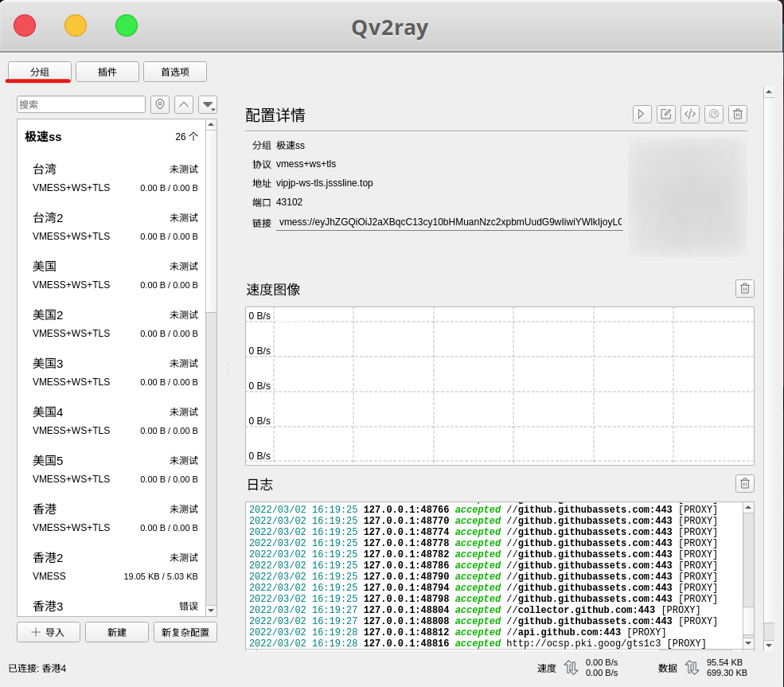Start the connection with the play icon

[642, 114]
